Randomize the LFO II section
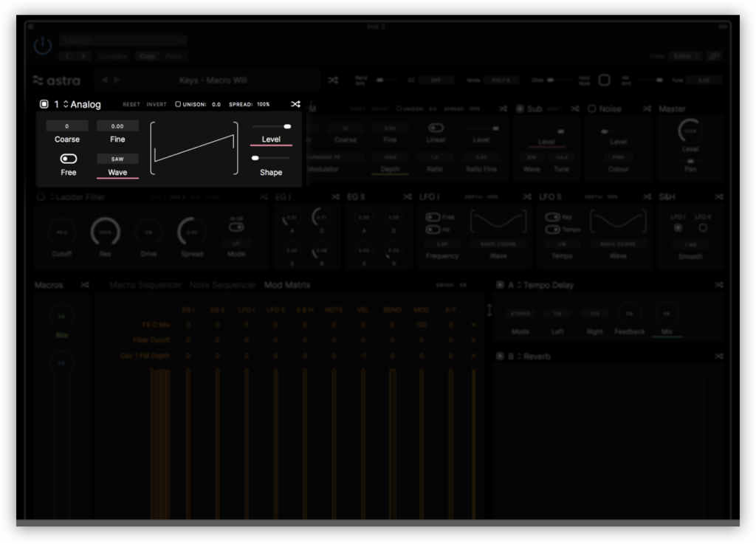756x544 pixels. point(647,196)
